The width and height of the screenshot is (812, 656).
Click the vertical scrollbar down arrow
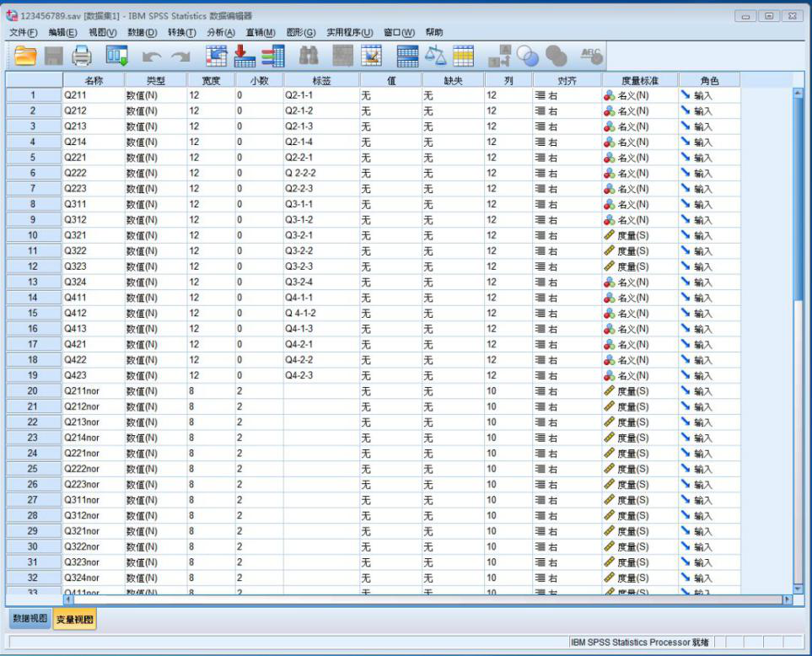799,589
